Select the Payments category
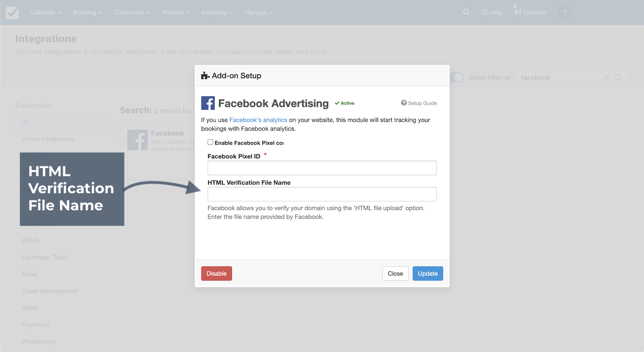This screenshot has height=352, width=644. (x=36, y=325)
